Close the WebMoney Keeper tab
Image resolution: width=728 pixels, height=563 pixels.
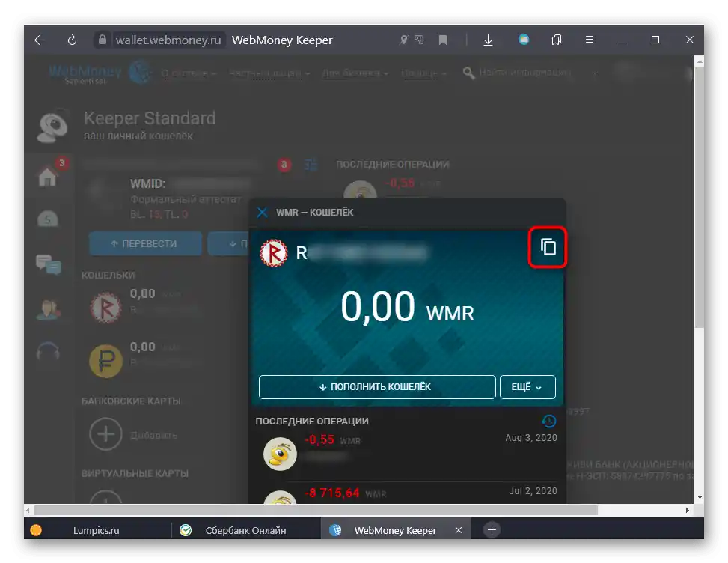pyautogui.click(x=459, y=530)
